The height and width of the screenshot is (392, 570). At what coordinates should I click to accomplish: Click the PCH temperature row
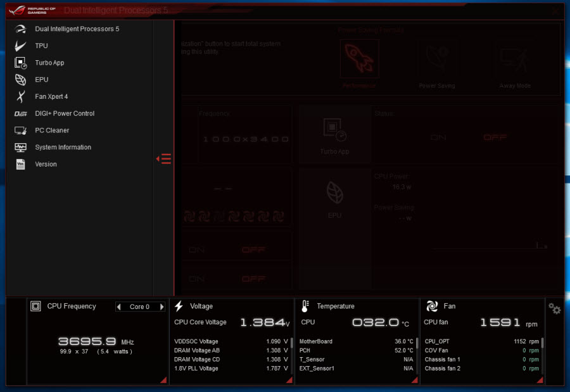(x=356, y=351)
